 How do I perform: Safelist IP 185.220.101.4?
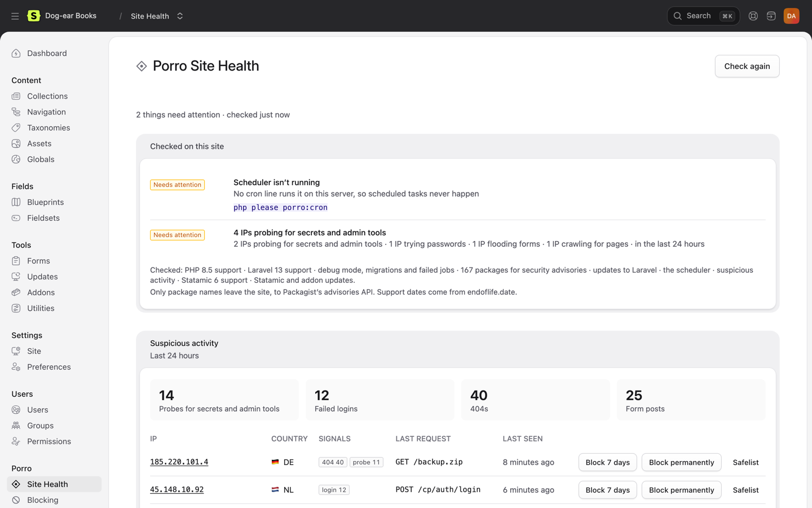coord(745,462)
